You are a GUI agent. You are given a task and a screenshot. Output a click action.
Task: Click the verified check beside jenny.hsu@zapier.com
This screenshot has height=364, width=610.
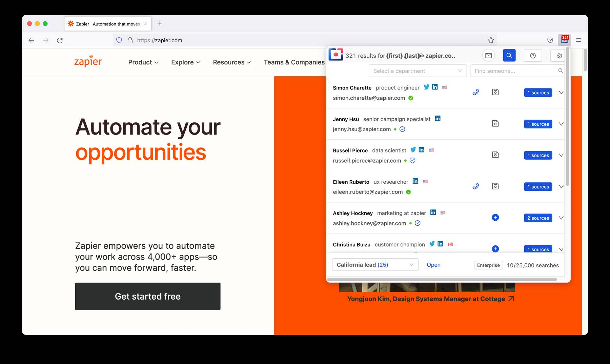(402, 129)
